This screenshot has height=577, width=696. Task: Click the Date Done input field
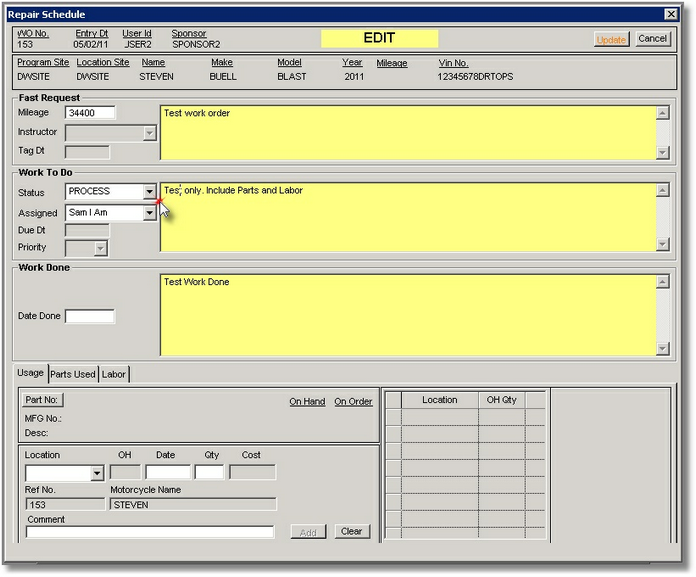tap(90, 316)
